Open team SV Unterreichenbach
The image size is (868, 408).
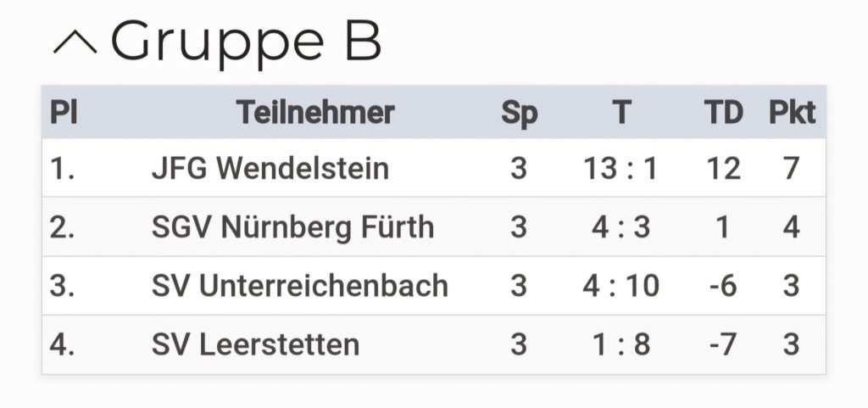point(300,286)
